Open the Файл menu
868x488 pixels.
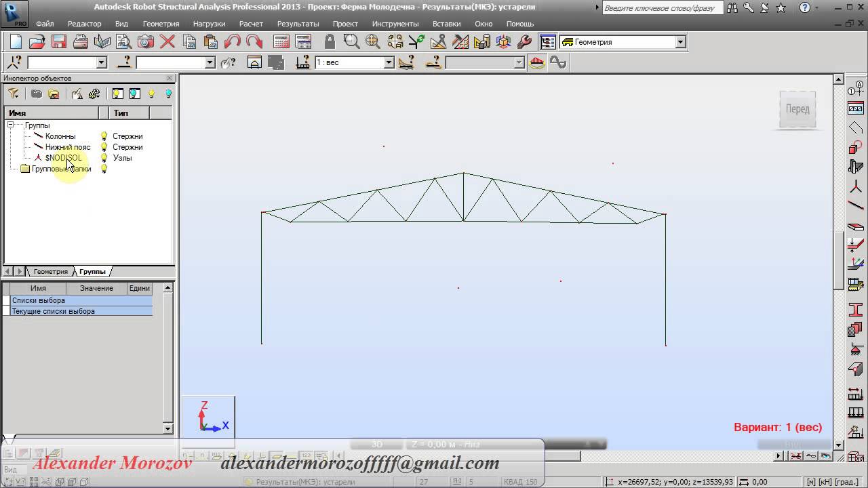45,24
